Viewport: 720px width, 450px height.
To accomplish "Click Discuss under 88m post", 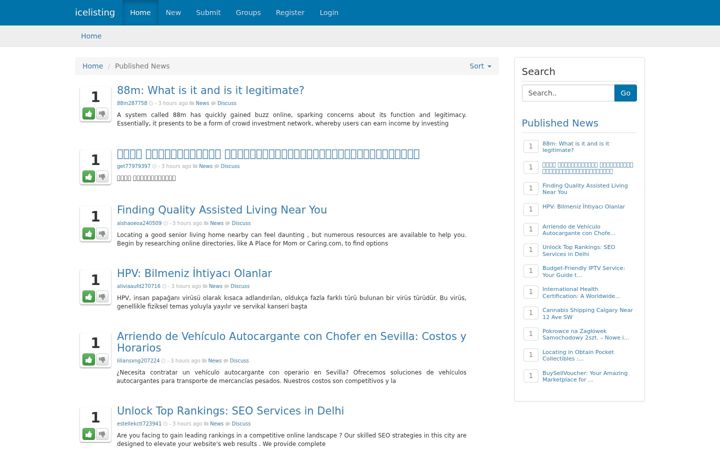I will pyautogui.click(x=227, y=103).
